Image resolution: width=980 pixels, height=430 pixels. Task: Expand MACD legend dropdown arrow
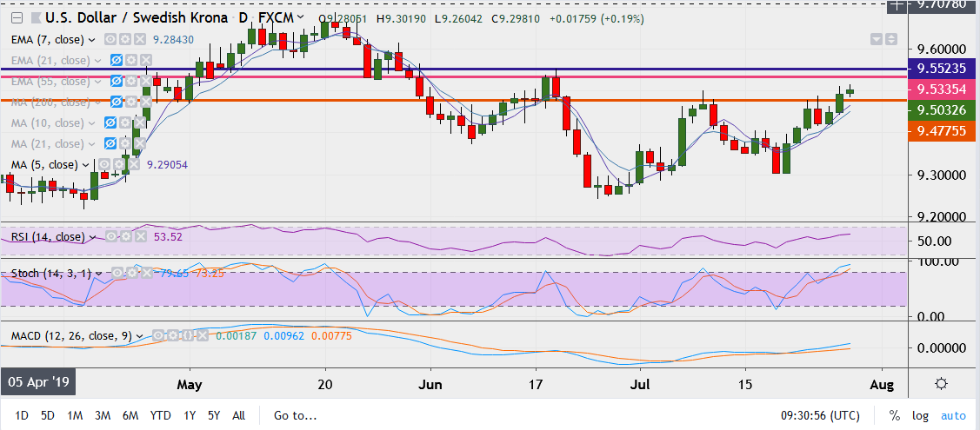(x=139, y=337)
